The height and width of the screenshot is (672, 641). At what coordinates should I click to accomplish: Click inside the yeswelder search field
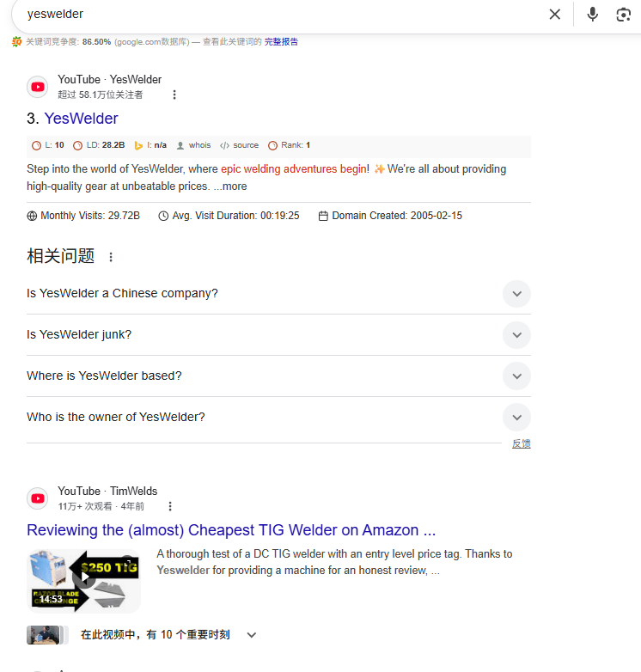(278, 14)
